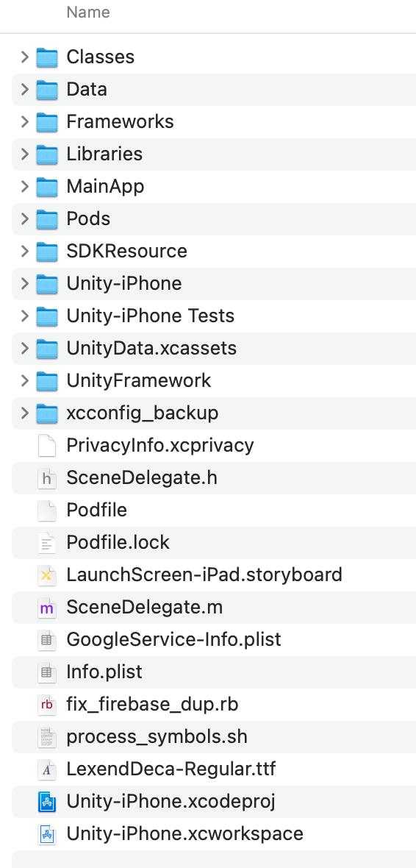Select the 'Pods' name label
Viewport: 416px width, 868px height.
pos(88,219)
